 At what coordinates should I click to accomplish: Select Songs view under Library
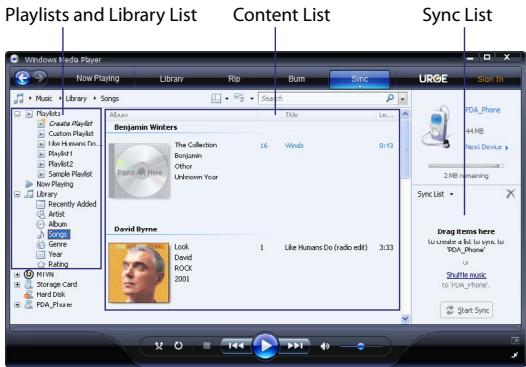click(x=59, y=234)
